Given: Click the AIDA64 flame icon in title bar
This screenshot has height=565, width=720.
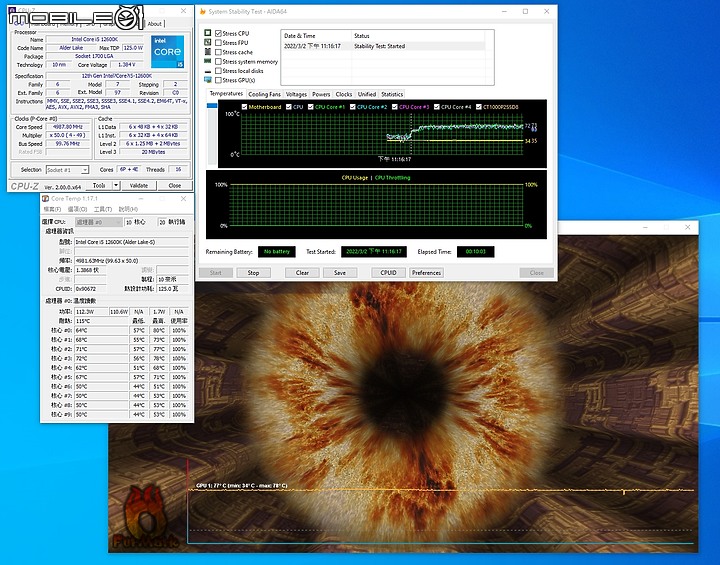Looking at the screenshot, I should [x=202, y=11].
